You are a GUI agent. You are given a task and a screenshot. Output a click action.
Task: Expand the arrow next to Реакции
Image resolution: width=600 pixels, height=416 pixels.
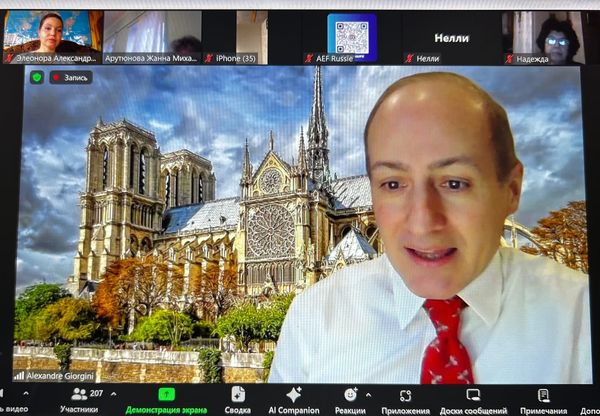[x=368, y=394]
